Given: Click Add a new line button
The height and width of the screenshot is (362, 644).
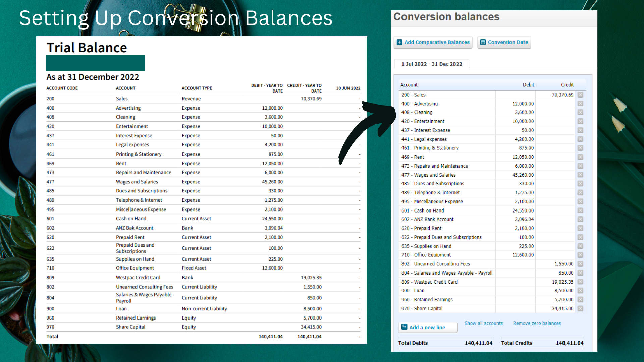Looking at the screenshot, I should coord(428,327).
